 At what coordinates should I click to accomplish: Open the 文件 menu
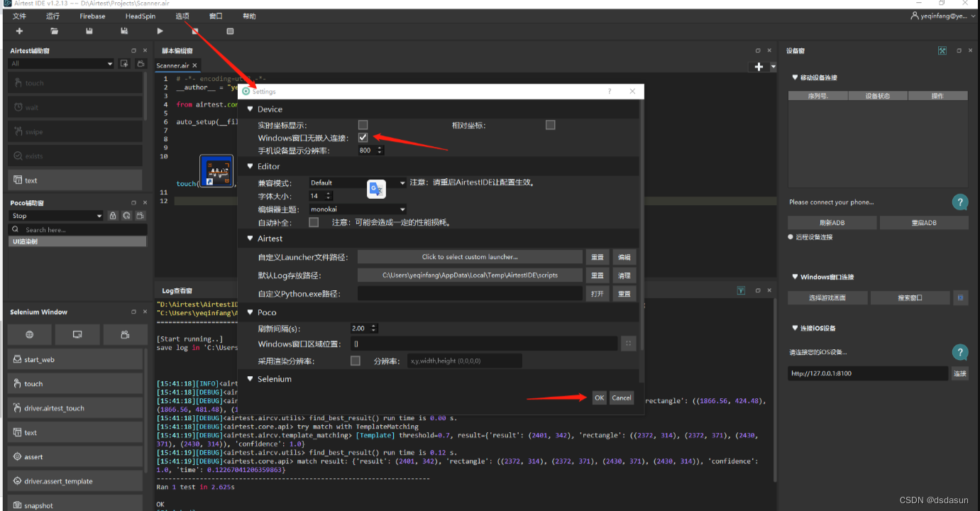[x=19, y=16]
